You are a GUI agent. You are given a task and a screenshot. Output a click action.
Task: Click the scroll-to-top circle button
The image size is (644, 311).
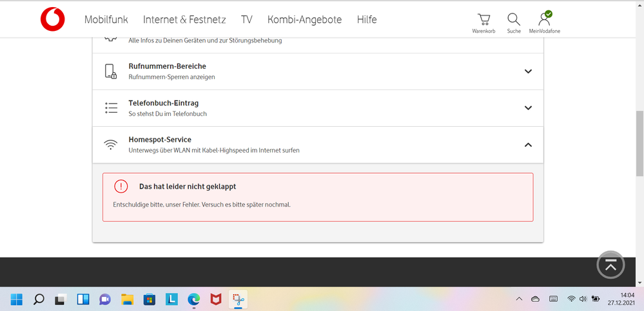pos(610,265)
